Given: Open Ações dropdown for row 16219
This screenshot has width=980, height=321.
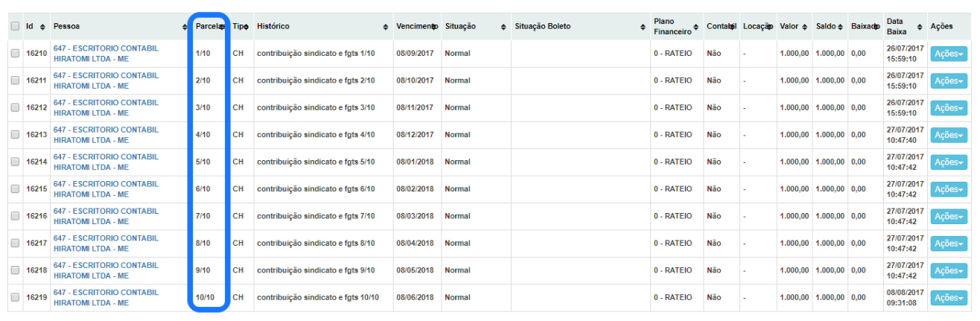Looking at the screenshot, I should click(x=949, y=297).
